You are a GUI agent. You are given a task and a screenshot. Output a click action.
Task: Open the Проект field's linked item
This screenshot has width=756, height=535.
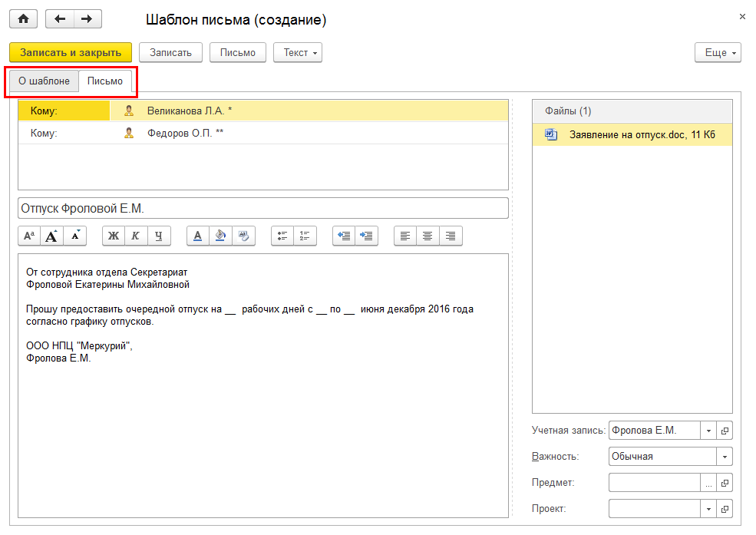(x=725, y=508)
